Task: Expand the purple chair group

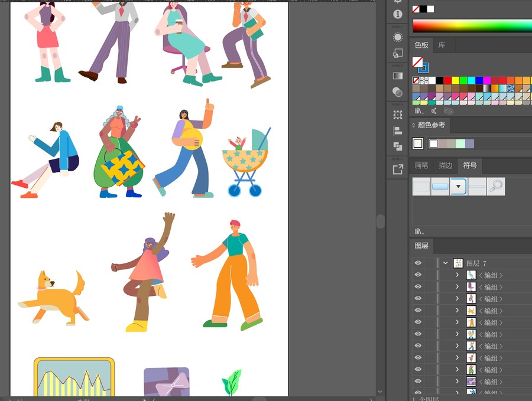Action: (458, 287)
